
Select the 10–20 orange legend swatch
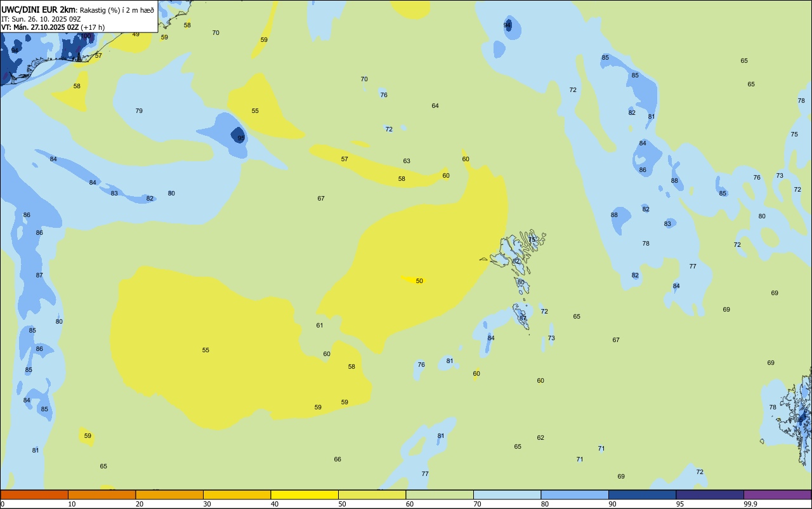(x=101, y=494)
